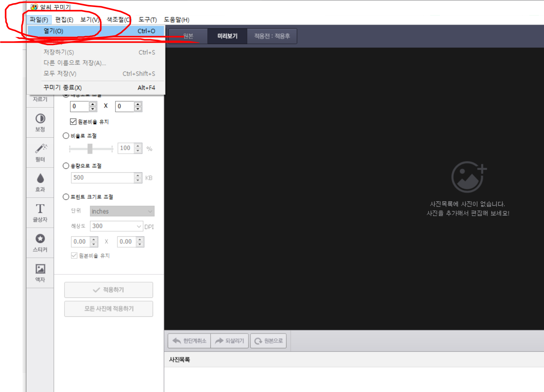The image size is (544, 392).
Task: Choose 꾸미기 종료(X) from the file menu
Action: click(96, 88)
